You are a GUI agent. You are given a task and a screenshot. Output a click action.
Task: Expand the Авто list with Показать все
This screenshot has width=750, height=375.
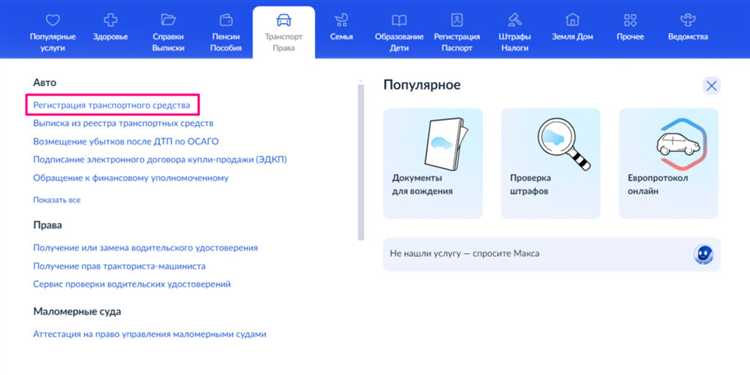56,200
